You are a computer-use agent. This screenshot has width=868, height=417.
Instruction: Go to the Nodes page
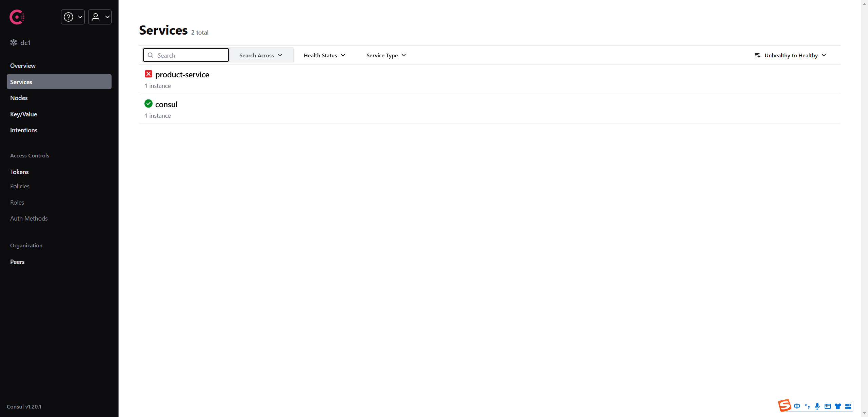coord(19,98)
